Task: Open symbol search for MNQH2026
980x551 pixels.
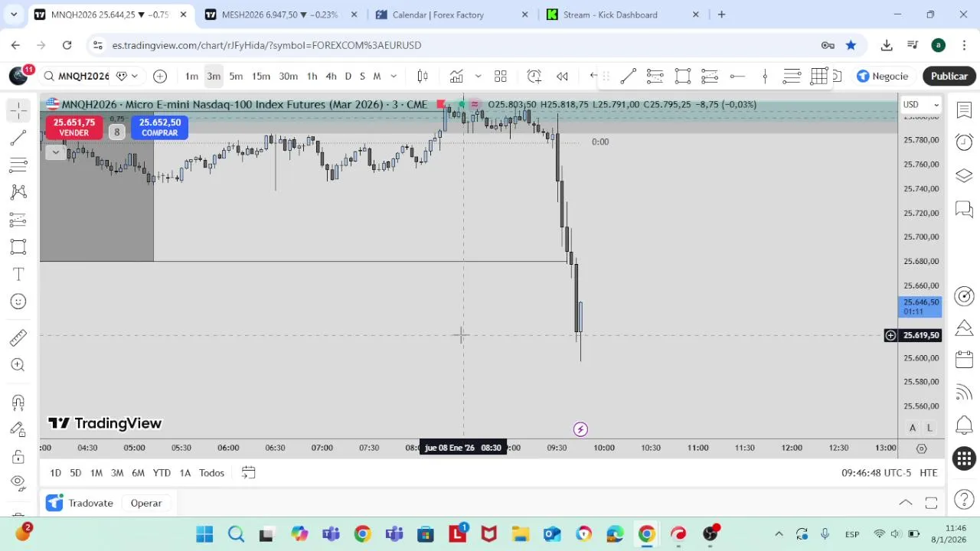Action: point(77,76)
